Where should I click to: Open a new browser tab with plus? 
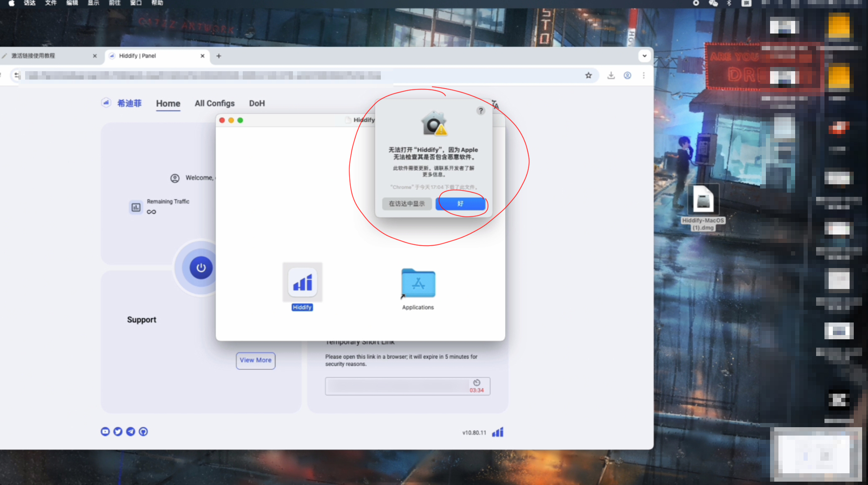pos(218,56)
